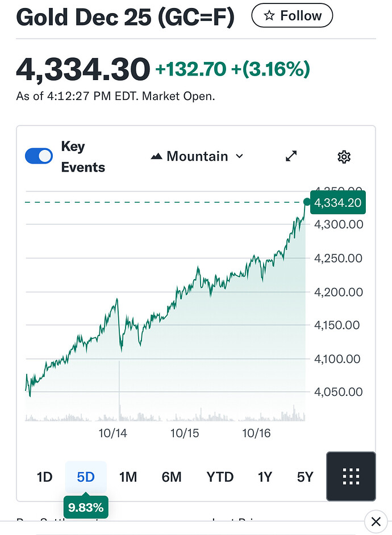This screenshot has width=392, height=535.
Task: Switch chart to 1M range
Action: click(x=128, y=477)
